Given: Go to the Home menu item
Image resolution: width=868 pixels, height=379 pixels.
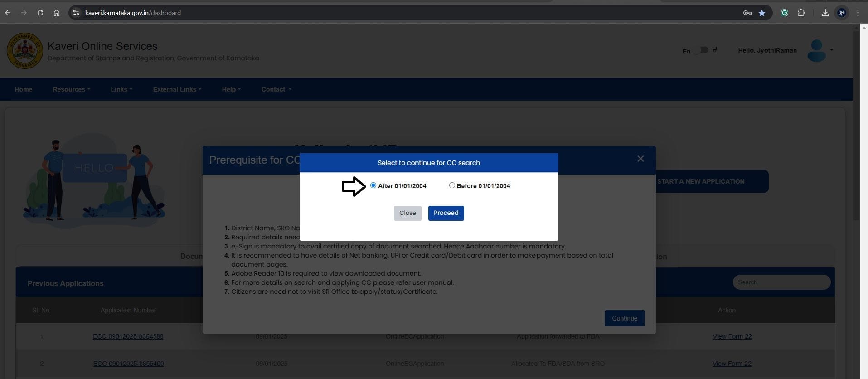Looking at the screenshot, I should coord(24,89).
